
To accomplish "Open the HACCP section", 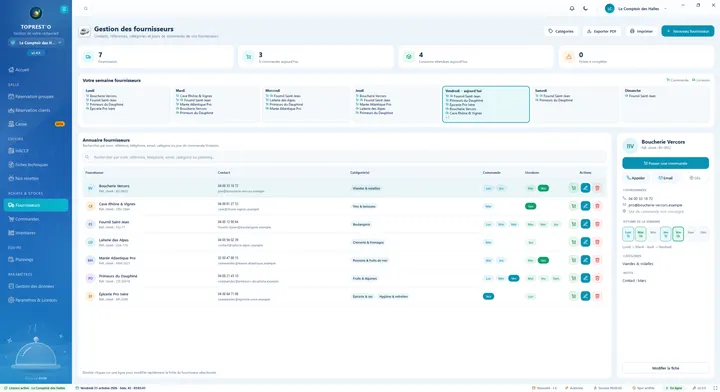I will tap(36, 151).
